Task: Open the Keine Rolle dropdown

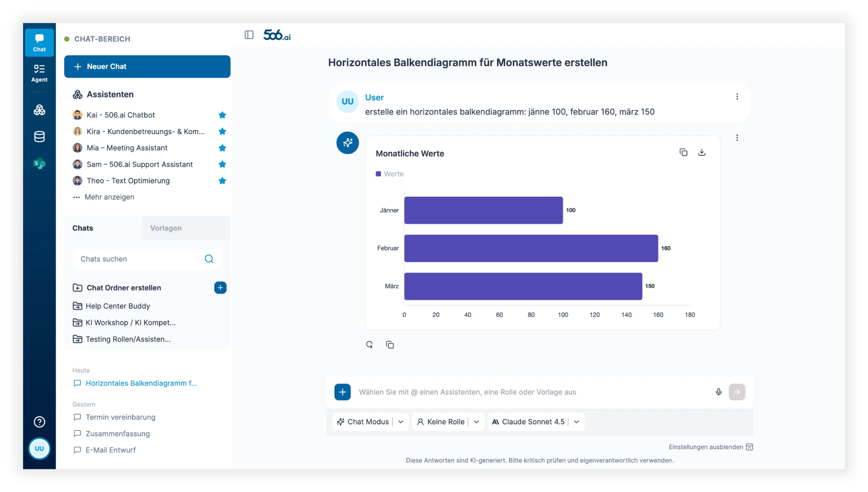Action: pos(448,422)
